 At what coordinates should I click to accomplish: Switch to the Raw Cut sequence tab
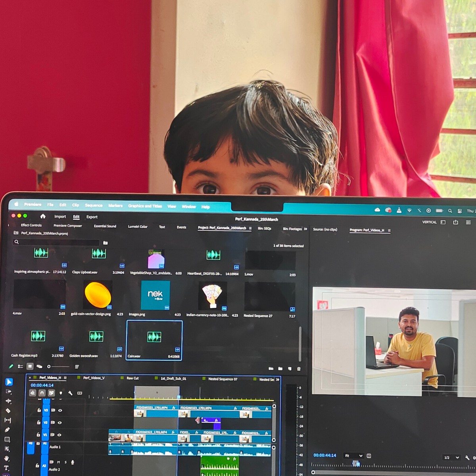132,378
